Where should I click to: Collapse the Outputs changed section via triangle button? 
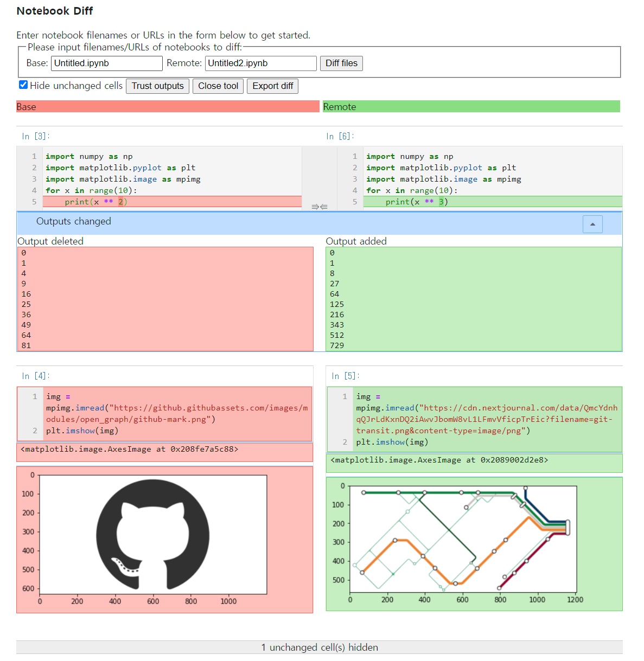pos(592,223)
